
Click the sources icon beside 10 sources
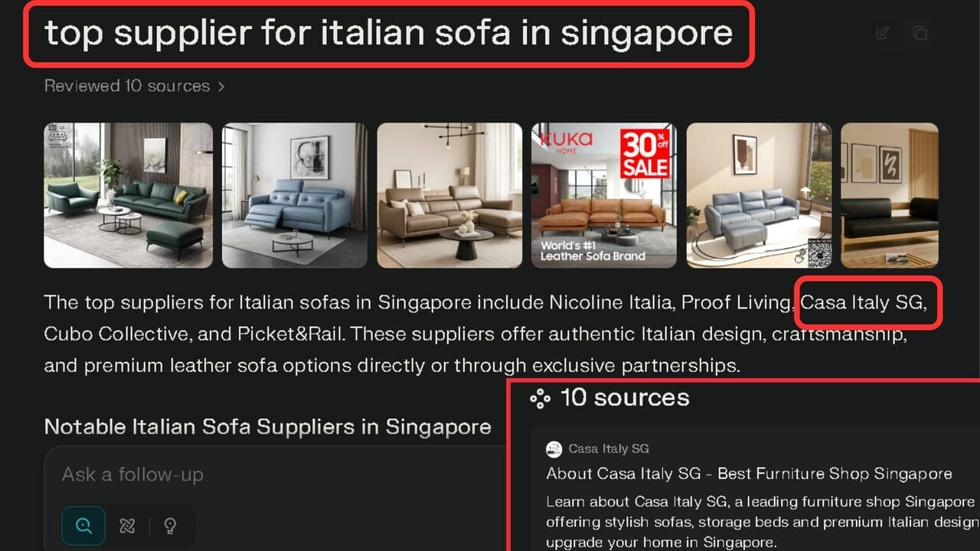pos(541,398)
